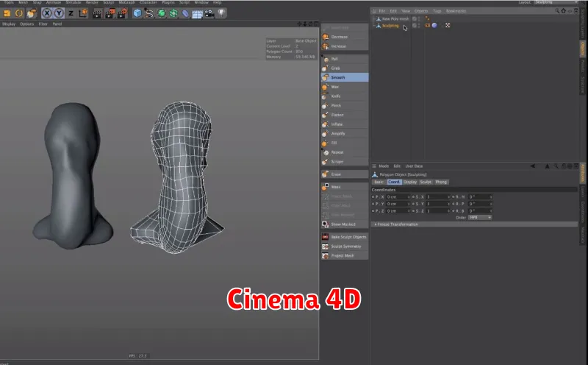Image resolution: width=588 pixels, height=365 pixels.
Task: Click S.Y scale input field
Action: point(438,204)
